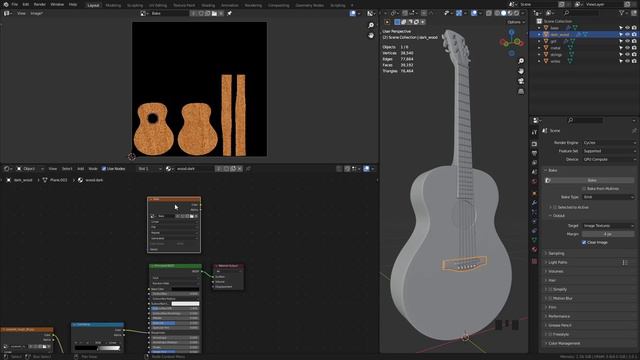Open the image editor type dropdown icon
Viewport: 640px width, 360px height.
pyautogui.click(x=7, y=13)
